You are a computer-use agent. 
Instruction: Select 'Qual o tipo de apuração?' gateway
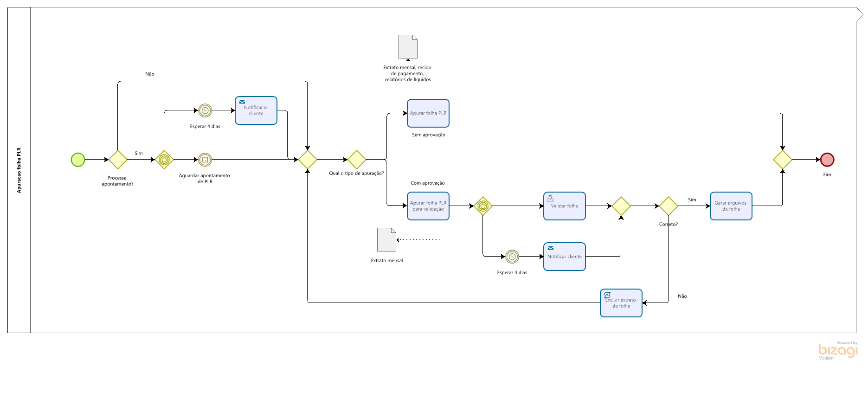click(x=357, y=160)
